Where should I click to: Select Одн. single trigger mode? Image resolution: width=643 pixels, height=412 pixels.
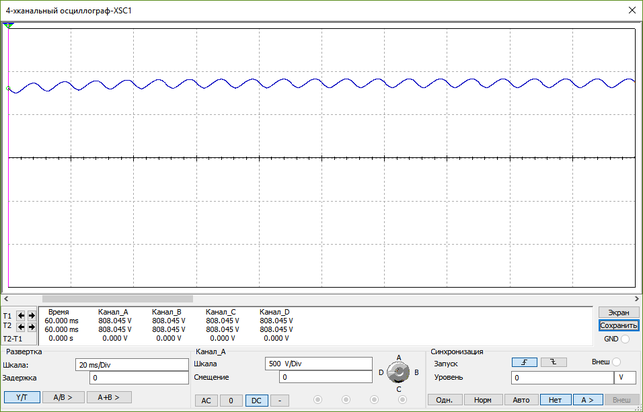(x=445, y=400)
